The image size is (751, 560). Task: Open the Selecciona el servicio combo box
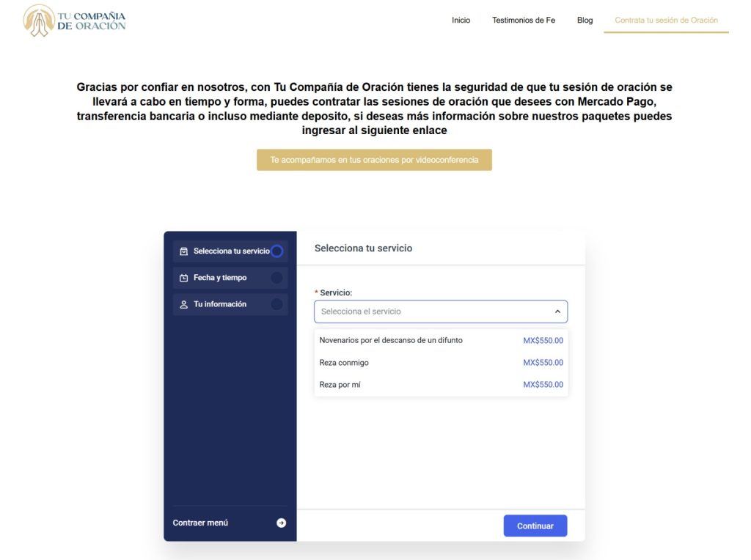click(x=433, y=312)
